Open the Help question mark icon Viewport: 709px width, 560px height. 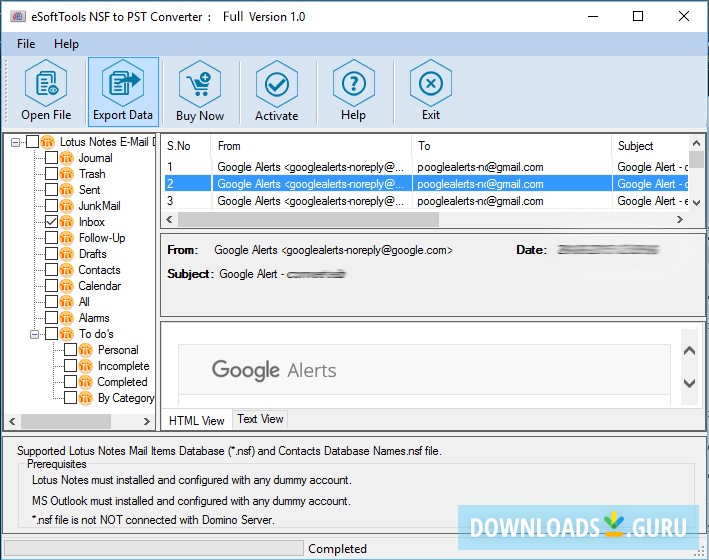click(x=353, y=84)
